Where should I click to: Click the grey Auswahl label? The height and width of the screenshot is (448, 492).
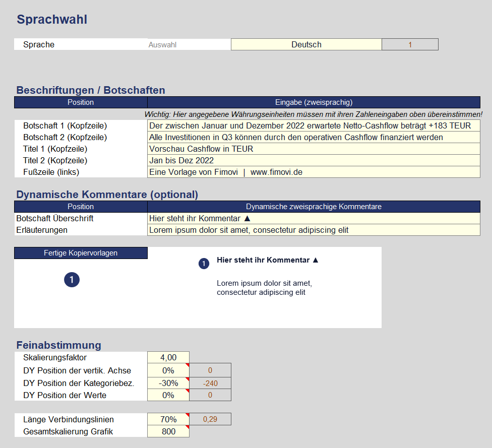(x=162, y=45)
